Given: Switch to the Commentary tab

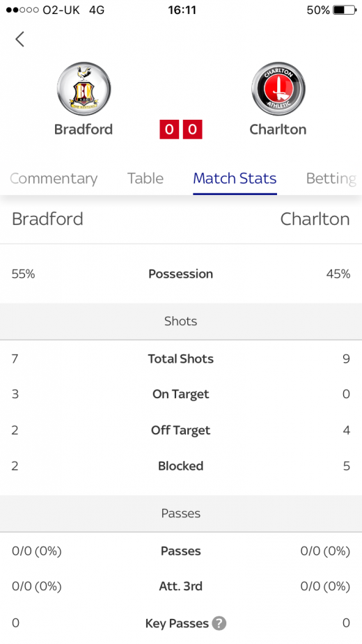Looking at the screenshot, I should 54,178.
